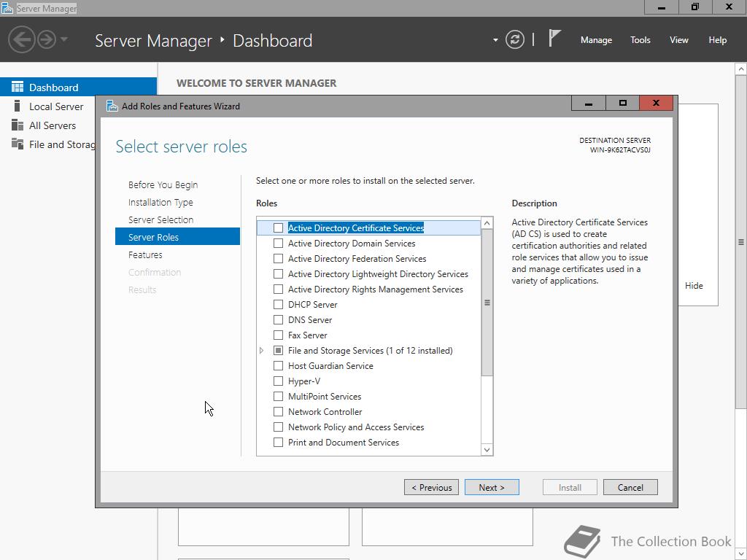This screenshot has height=560, width=747.
Task: Enable the DHCP Server role checkbox
Action: point(278,304)
